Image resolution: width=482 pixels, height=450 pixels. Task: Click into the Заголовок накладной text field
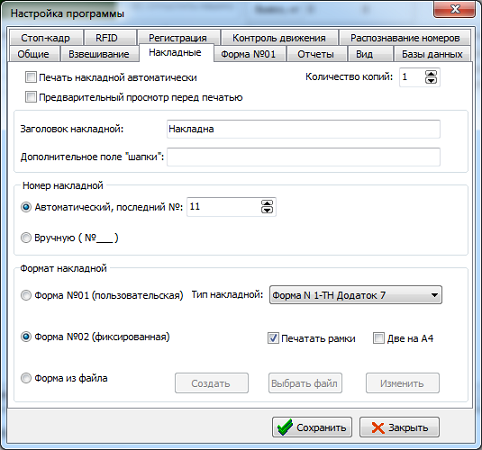(x=304, y=129)
